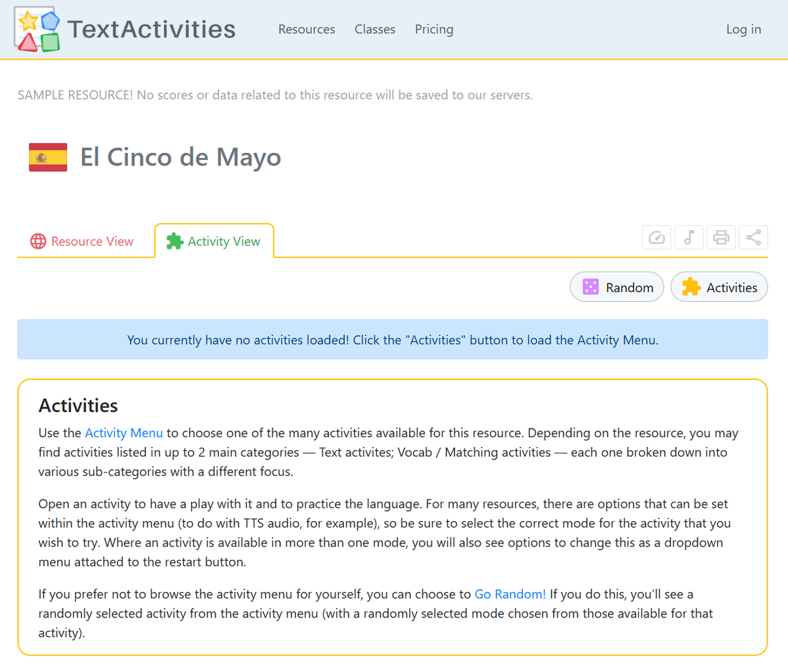Open the share icon

pos(753,237)
